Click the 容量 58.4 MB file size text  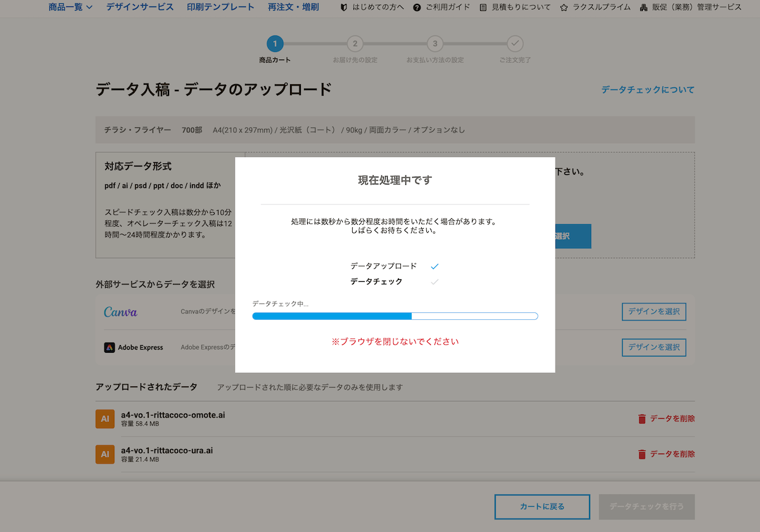tap(140, 424)
